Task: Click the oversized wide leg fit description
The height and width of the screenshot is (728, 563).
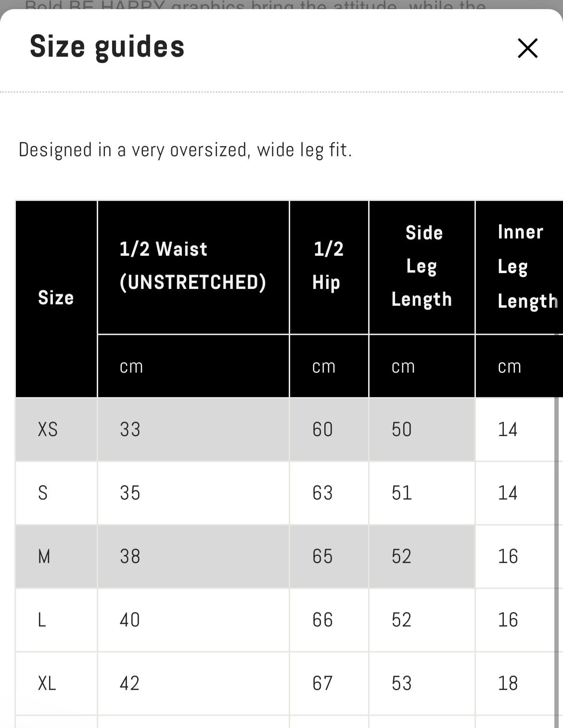Action: coord(185,150)
